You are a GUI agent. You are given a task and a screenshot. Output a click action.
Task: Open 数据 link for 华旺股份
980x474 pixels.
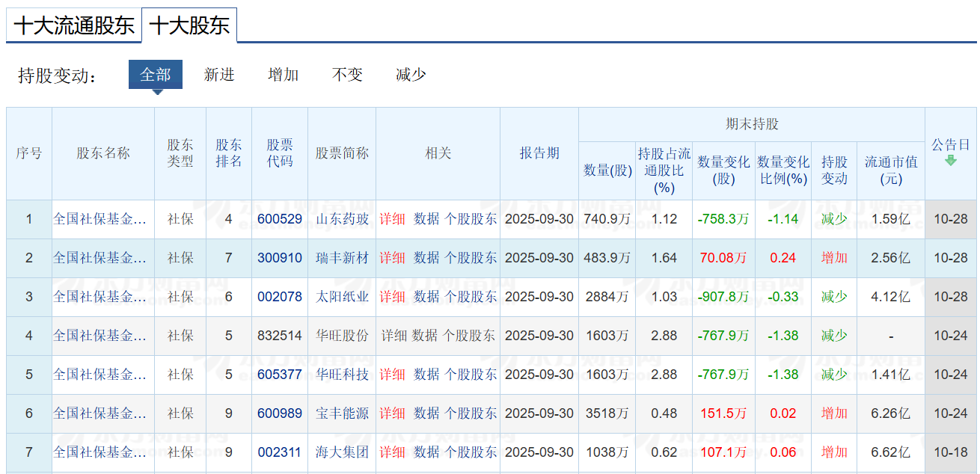point(424,336)
